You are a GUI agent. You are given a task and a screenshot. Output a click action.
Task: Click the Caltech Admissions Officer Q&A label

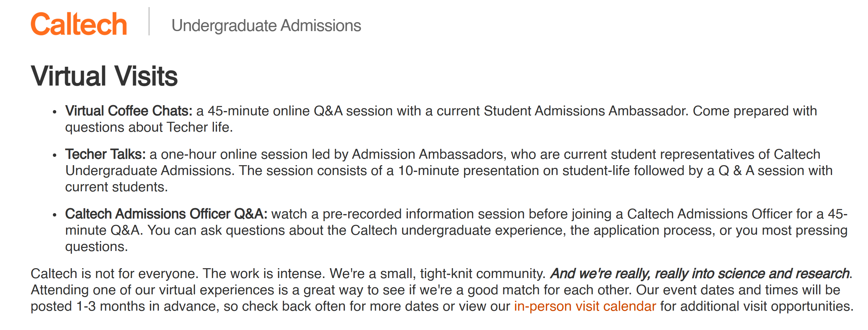pos(166,214)
